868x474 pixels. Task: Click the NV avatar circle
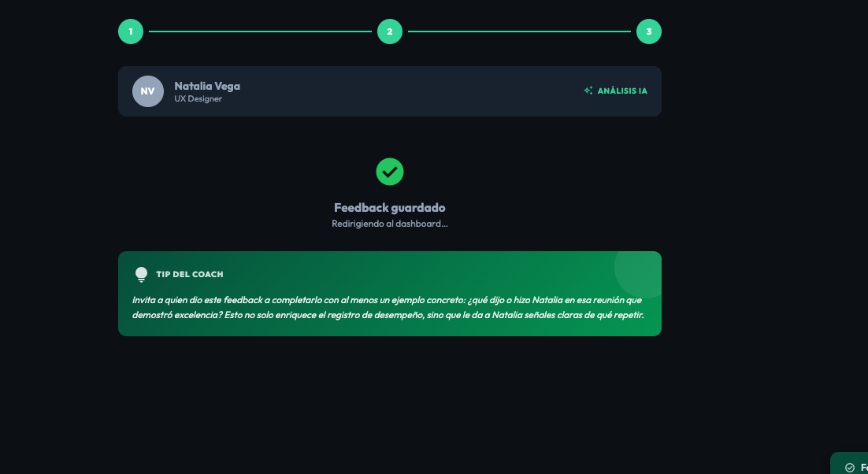[148, 91]
